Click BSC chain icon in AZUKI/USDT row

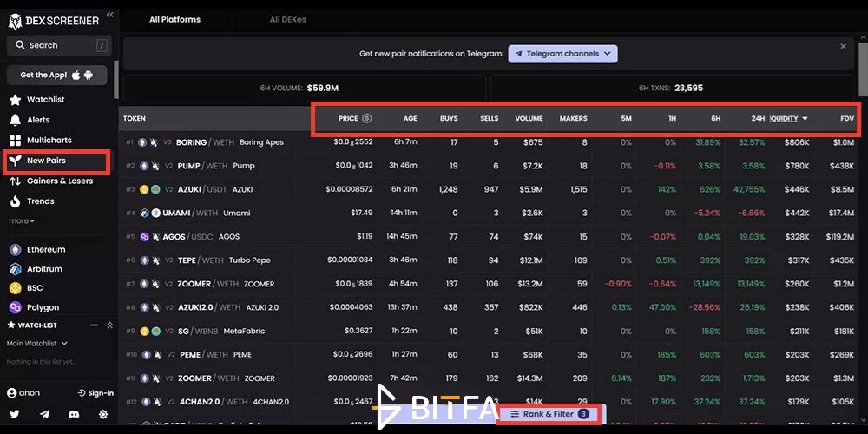[144, 189]
